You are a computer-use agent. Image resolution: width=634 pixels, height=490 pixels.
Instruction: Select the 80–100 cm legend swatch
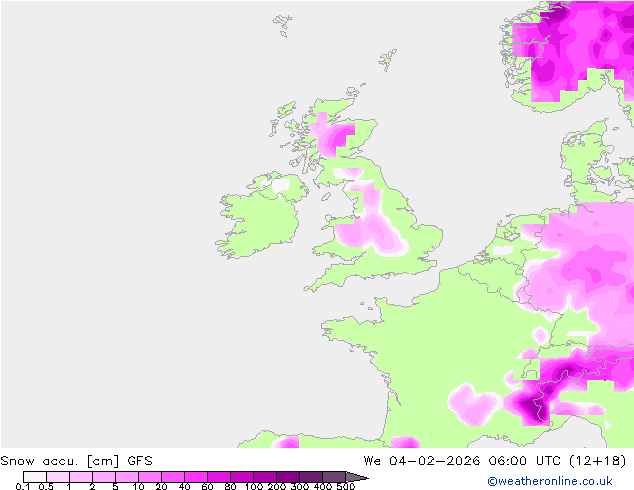(242, 477)
